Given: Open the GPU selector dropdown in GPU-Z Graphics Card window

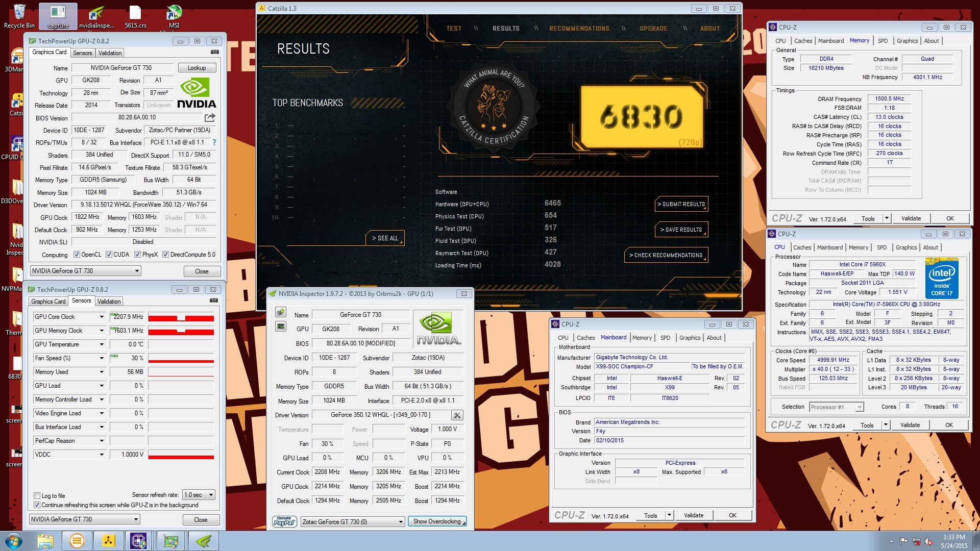Looking at the screenshot, I should point(86,271).
